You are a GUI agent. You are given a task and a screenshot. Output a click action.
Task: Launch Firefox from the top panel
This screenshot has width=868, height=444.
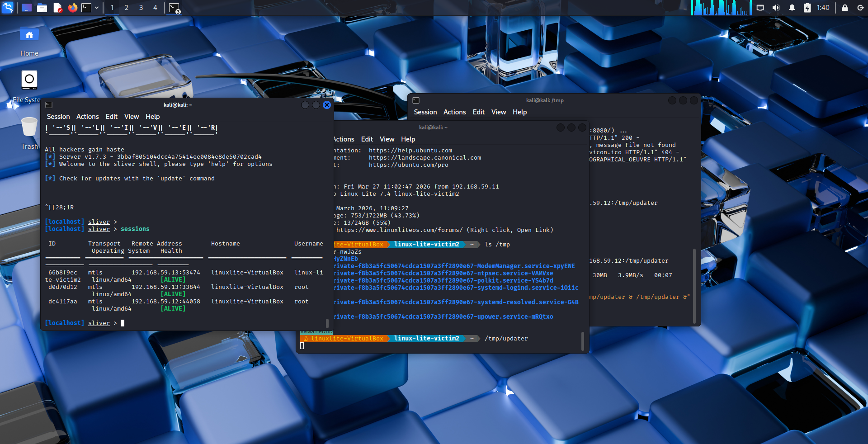pos(72,8)
